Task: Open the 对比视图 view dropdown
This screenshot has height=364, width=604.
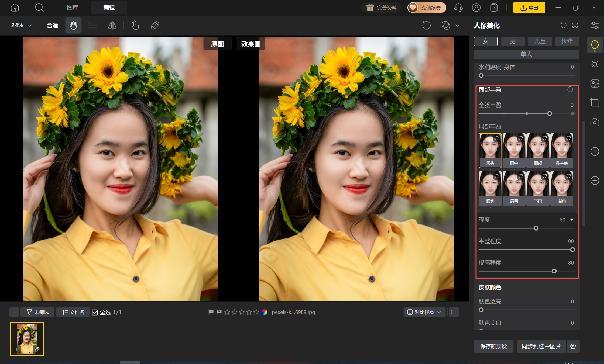Action: [424, 312]
